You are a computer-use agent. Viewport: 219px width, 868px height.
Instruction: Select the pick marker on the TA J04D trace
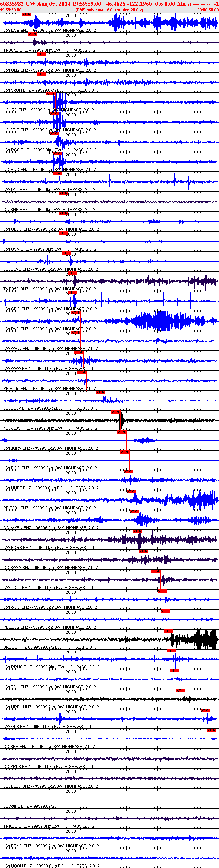33,34
